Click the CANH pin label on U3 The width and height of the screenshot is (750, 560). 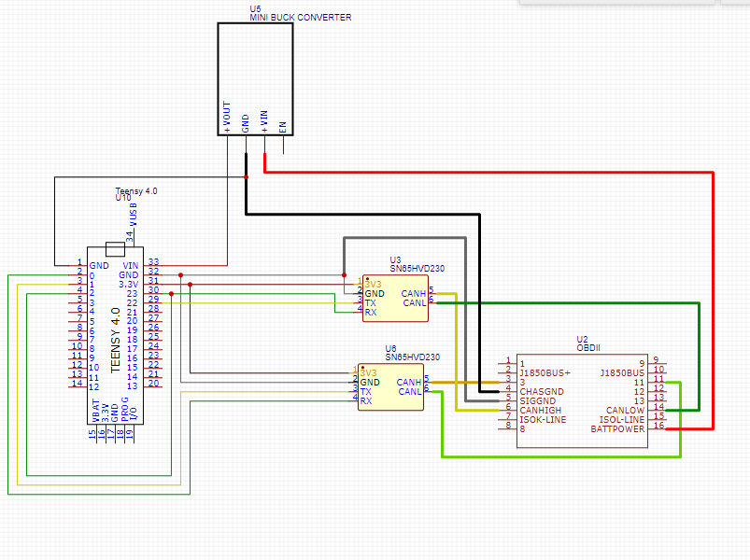click(x=413, y=293)
